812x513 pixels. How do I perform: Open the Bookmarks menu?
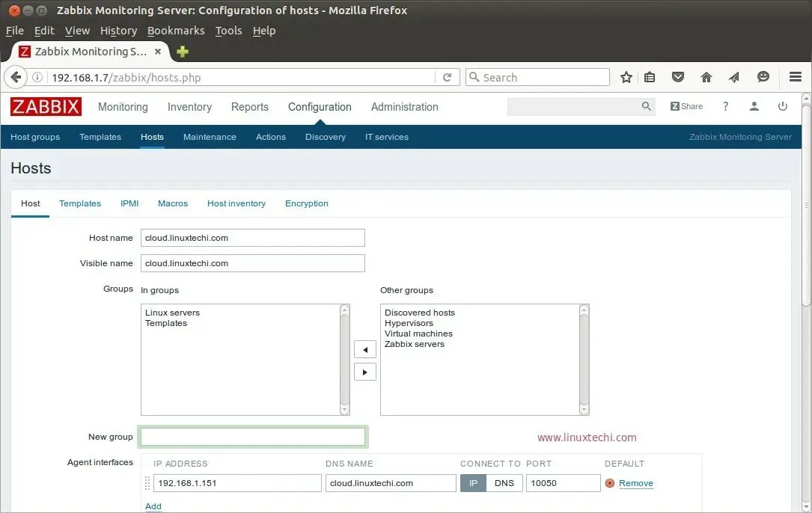[x=176, y=31]
